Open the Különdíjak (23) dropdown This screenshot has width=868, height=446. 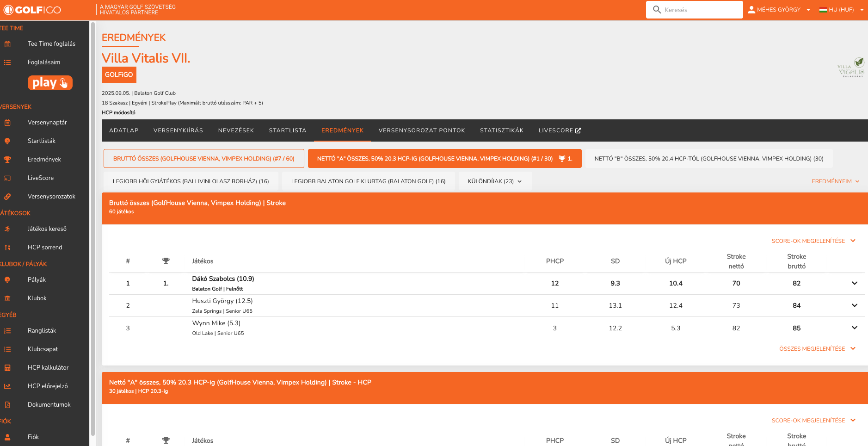tap(495, 181)
